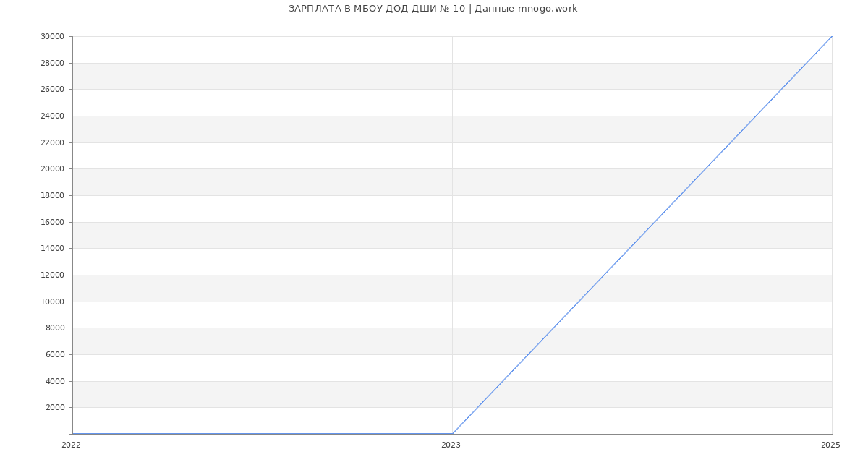Select the 16000 y-axis label

tap(52, 222)
